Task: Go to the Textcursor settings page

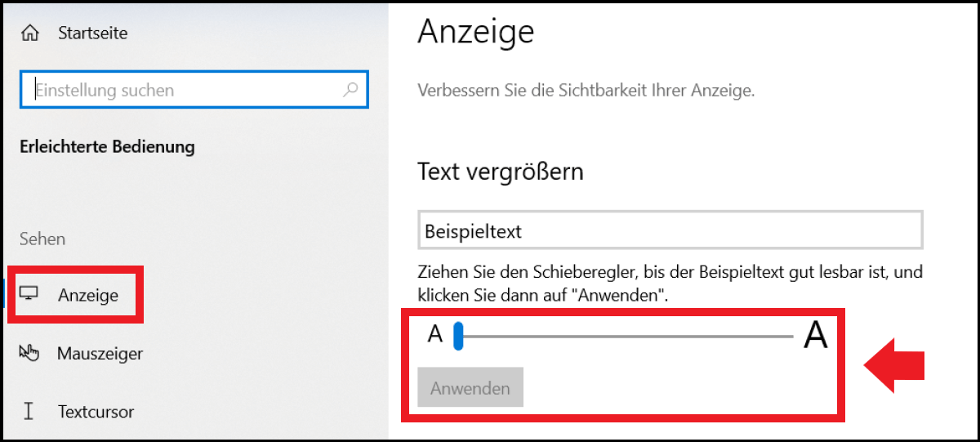Action: [x=96, y=412]
